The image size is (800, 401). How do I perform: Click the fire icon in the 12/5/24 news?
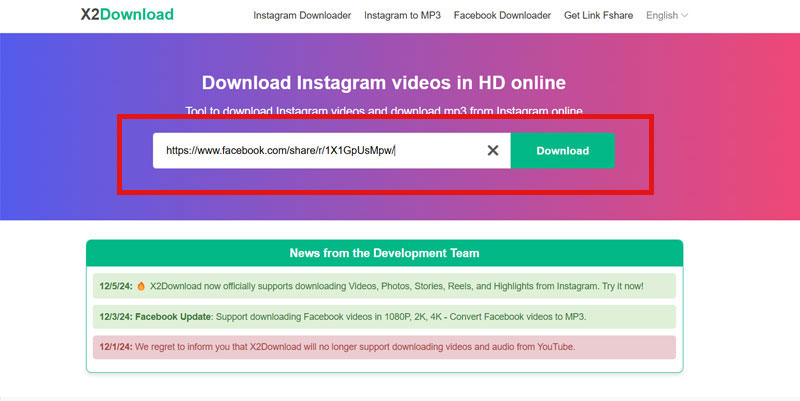click(141, 286)
